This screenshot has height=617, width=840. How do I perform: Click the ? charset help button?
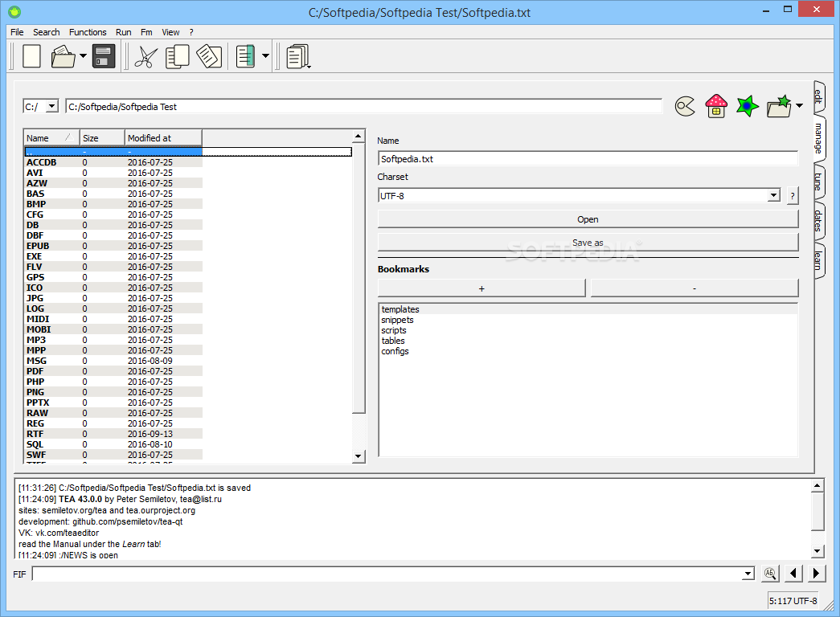tap(793, 195)
